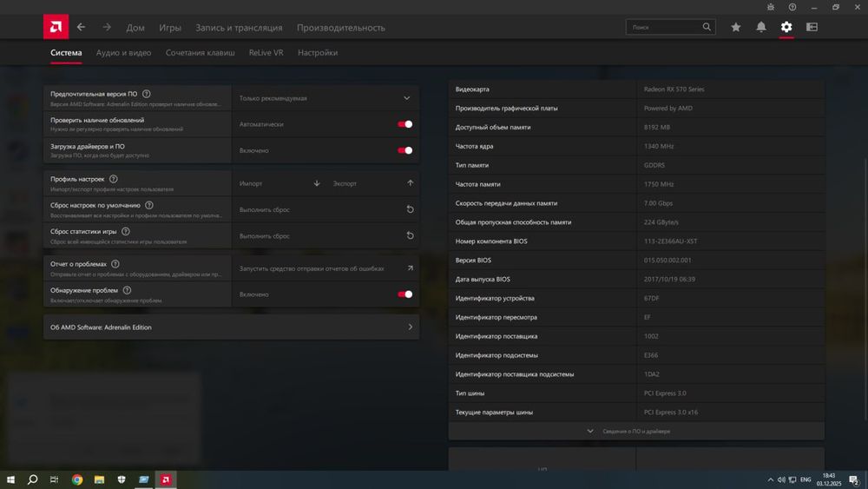This screenshot has width=868, height=489.
Task: Show help for Сброс настроек по умолчанию
Action: [x=149, y=205]
